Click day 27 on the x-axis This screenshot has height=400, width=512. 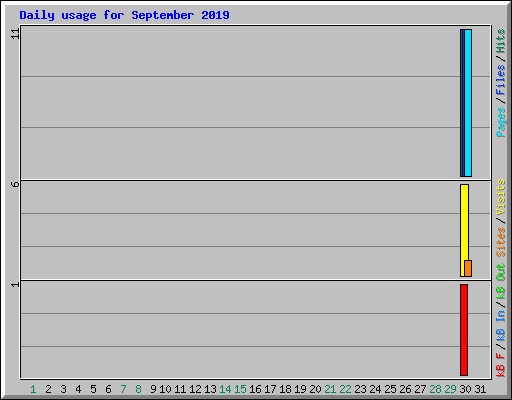pos(420,389)
